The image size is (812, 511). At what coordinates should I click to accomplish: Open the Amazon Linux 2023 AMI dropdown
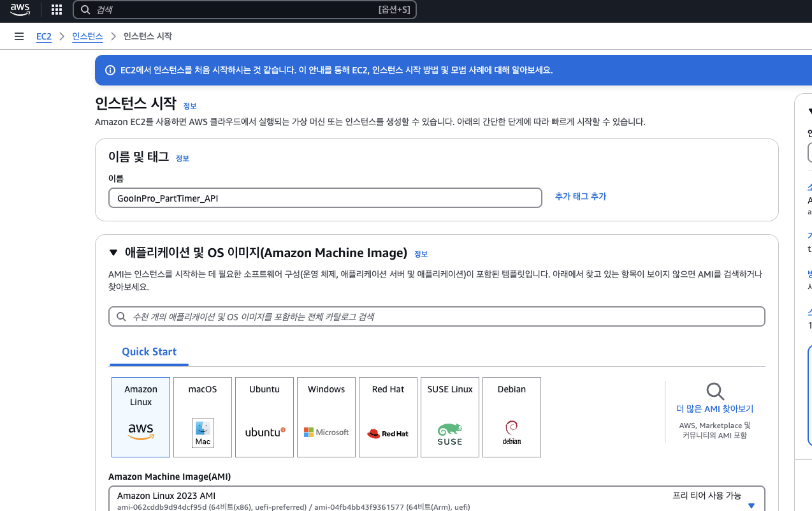tap(437, 499)
